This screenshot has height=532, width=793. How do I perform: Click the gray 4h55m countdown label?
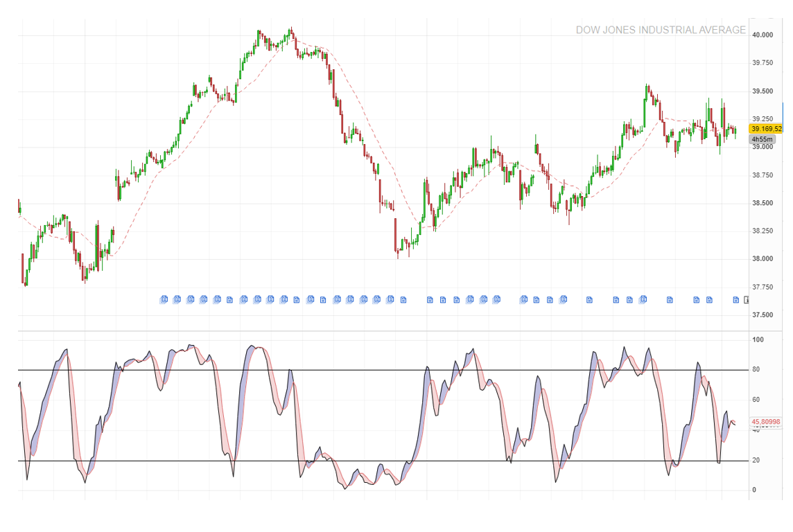[762, 139]
